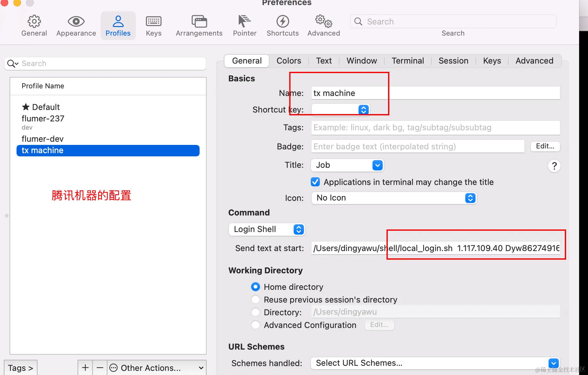588x375 pixels.
Task: Open Appearance preferences eye icon
Action: click(x=76, y=21)
